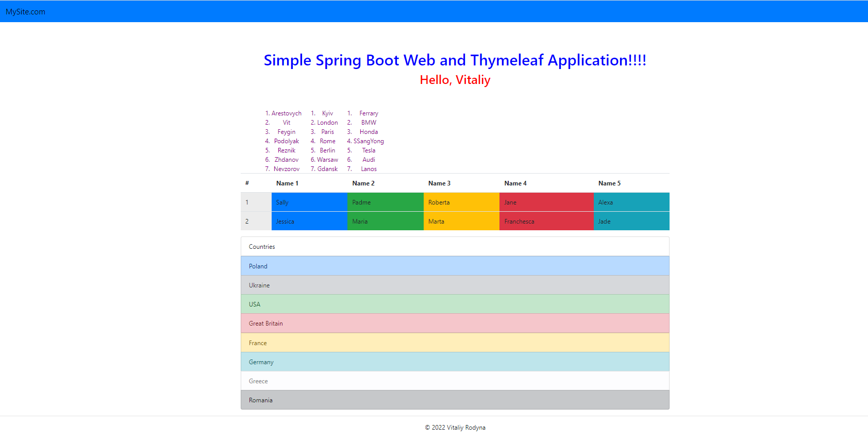
Task: Click the Name 3 column header
Action: click(461, 183)
